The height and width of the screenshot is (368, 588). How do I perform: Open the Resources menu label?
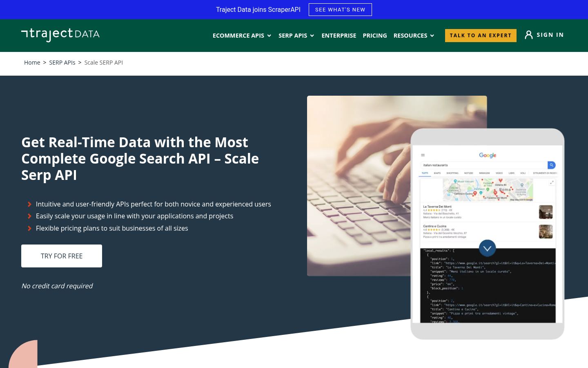410,36
